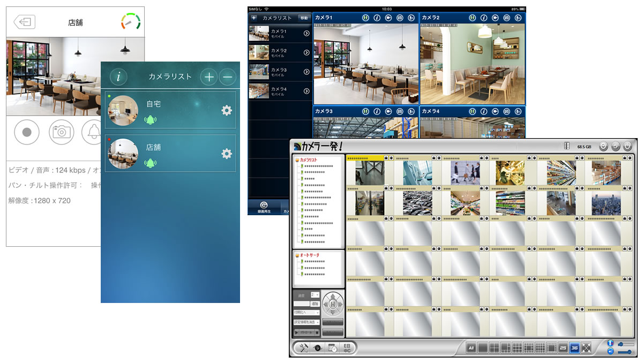
Task: Open settings gear for the 自宅 camera
Action: pos(227,110)
